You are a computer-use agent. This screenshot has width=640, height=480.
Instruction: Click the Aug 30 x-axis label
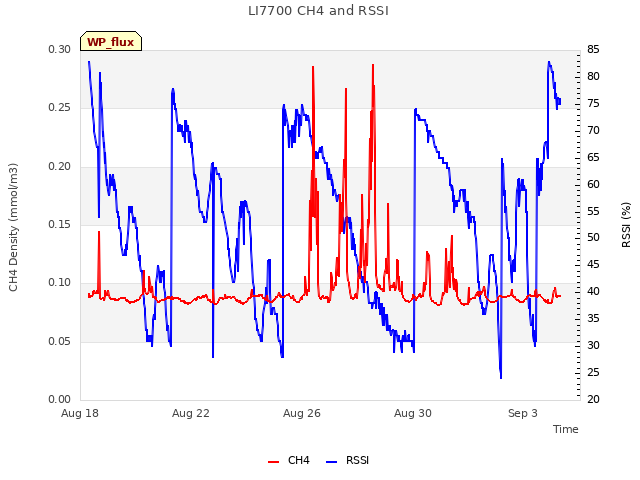point(413,413)
